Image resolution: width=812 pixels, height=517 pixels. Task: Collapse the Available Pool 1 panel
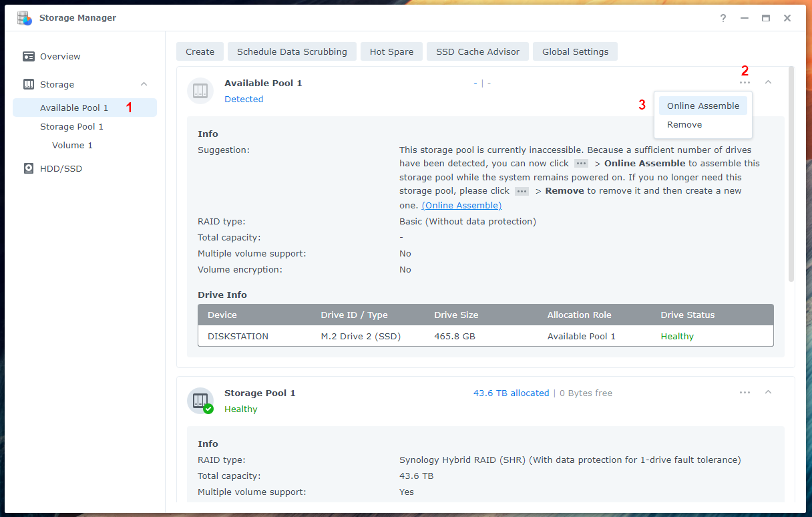pyautogui.click(x=768, y=82)
